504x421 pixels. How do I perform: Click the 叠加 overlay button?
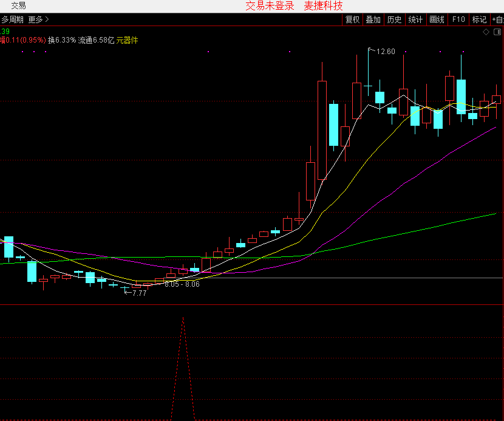pyautogui.click(x=373, y=19)
